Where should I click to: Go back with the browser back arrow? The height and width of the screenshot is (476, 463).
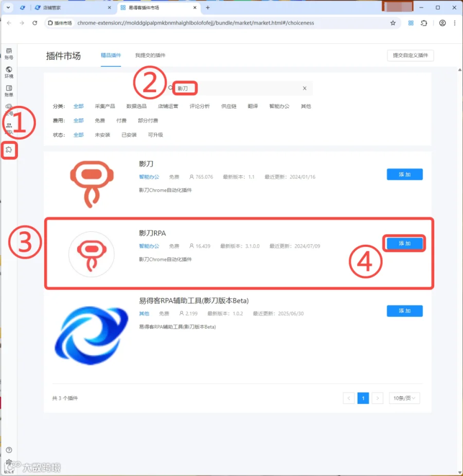click(x=9, y=23)
